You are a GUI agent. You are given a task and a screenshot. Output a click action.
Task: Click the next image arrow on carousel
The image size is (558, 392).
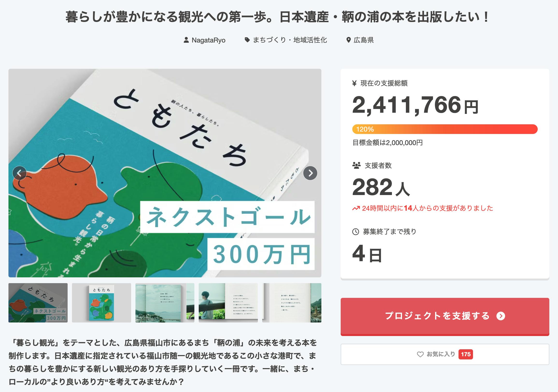(x=310, y=173)
